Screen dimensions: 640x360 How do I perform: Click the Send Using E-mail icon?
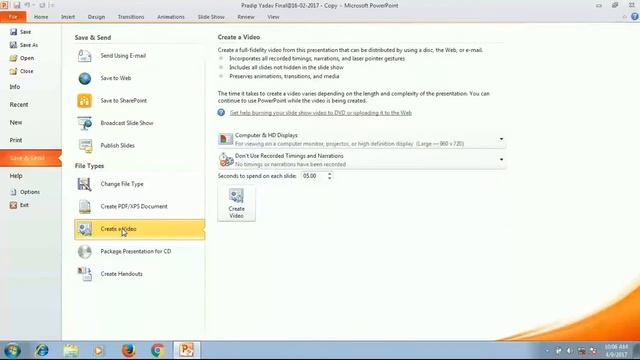pos(84,56)
